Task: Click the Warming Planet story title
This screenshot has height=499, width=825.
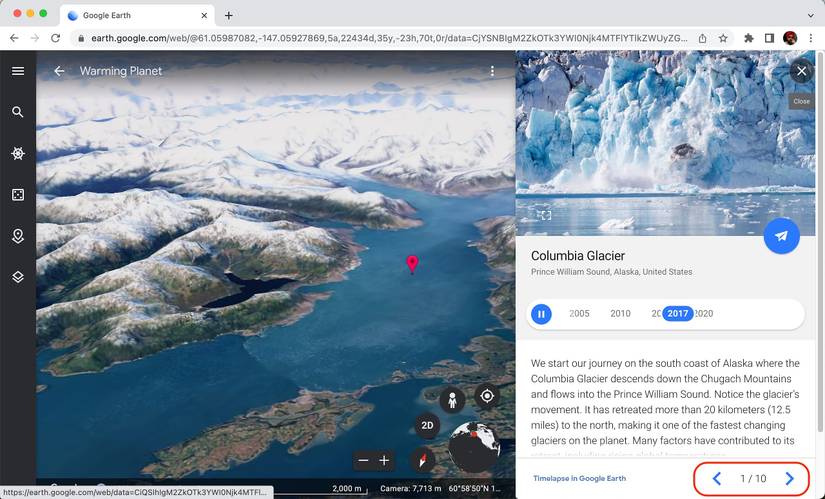Action: coord(120,71)
